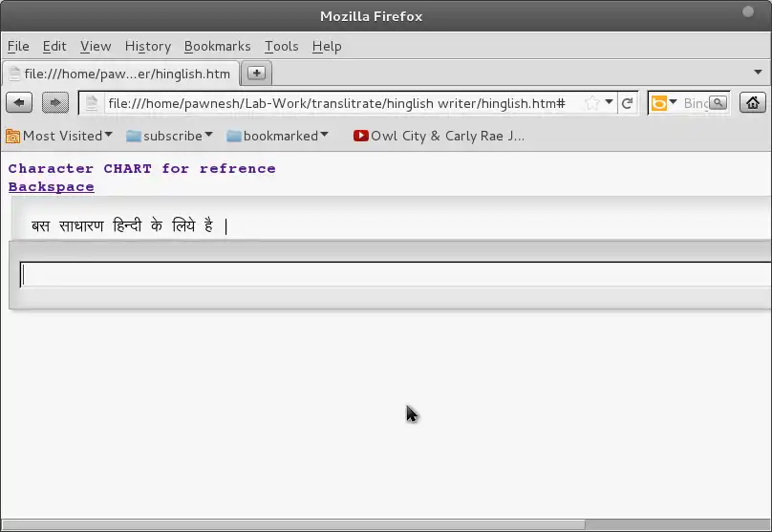Click the Bing search engine logo
The image size is (772, 532).
(x=658, y=103)
